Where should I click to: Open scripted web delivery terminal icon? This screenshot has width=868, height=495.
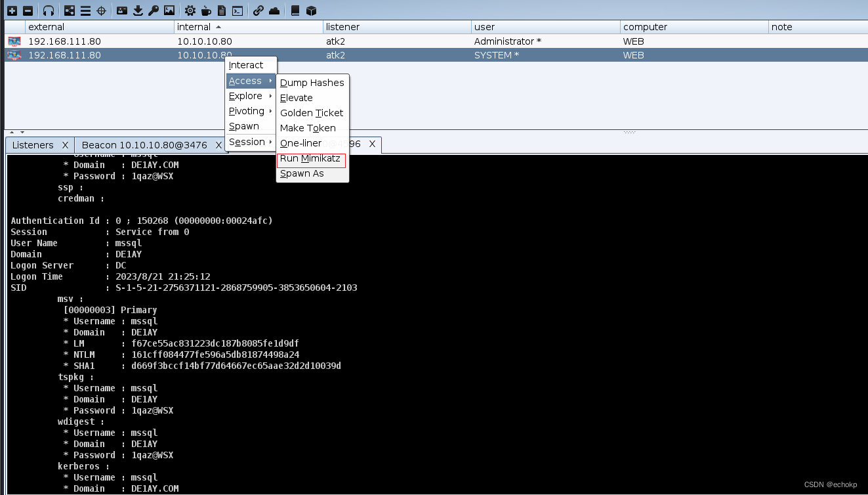click(238, 11)
